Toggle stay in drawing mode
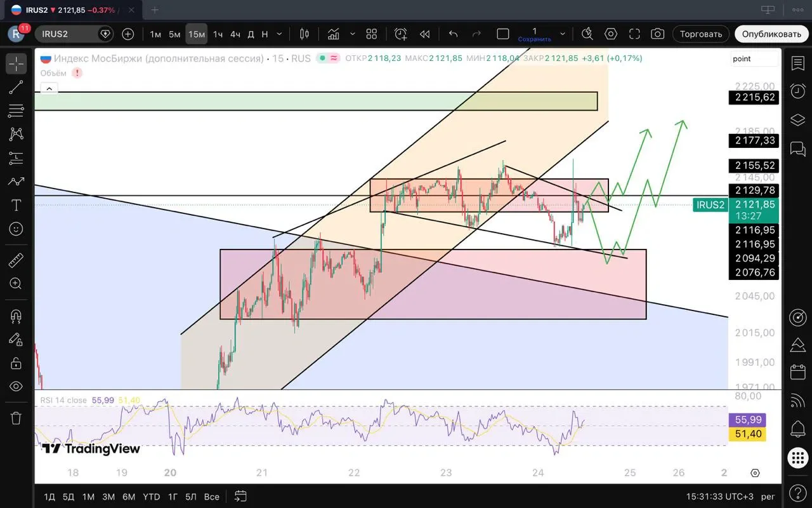Viewport: 812px width, 508px height. pos(16,340)
